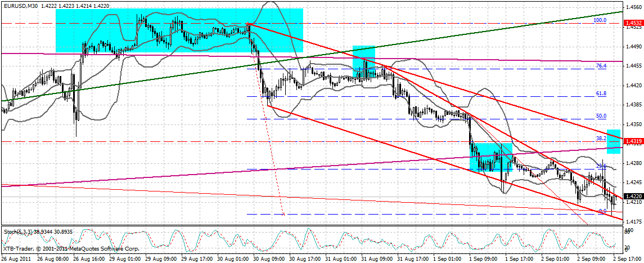Select the Fibonacci 61.8 level label

coord(601,93)
